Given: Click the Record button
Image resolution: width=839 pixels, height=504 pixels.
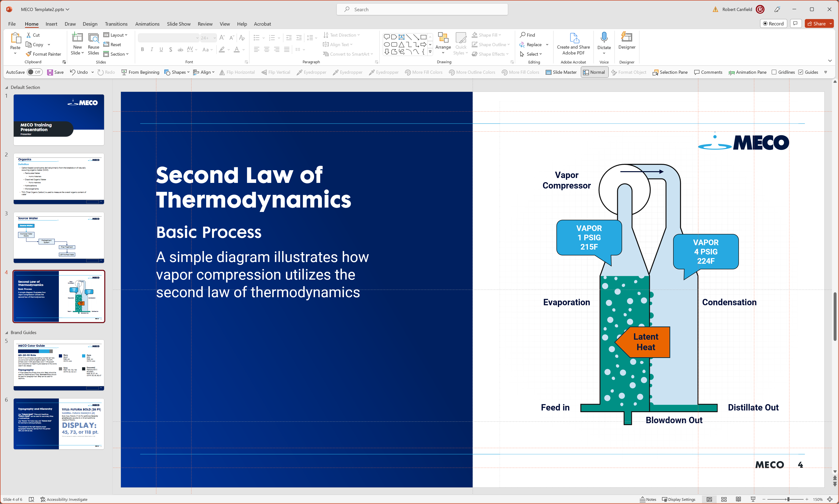Looking at the screenshot, I should click(x=773, y=23).
